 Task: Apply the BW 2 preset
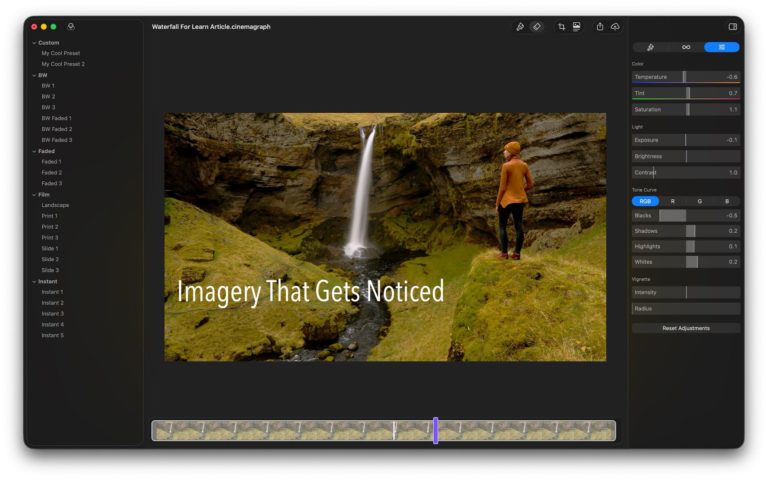point(48,96)
